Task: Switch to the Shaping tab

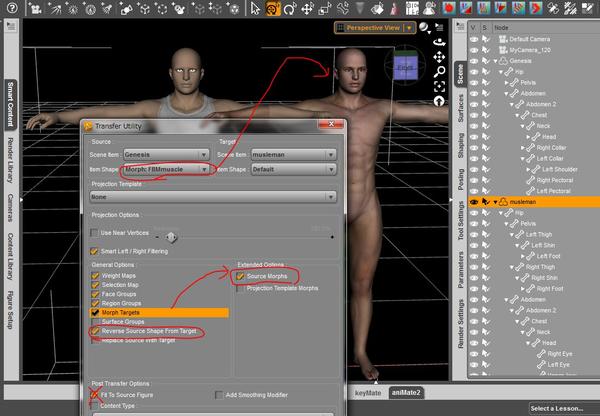Action: tap(460, 145)
